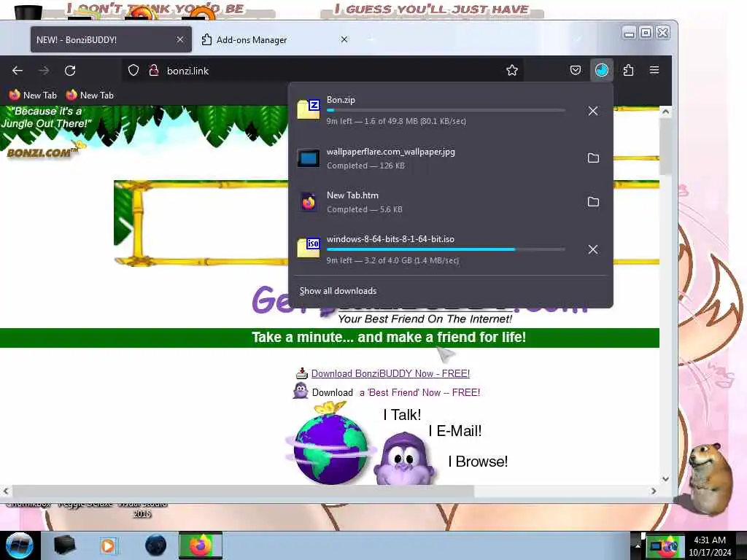Screen dimensions: 747x560
Task: Open the Firefox hamburger menu
Action: click(654, 71)
